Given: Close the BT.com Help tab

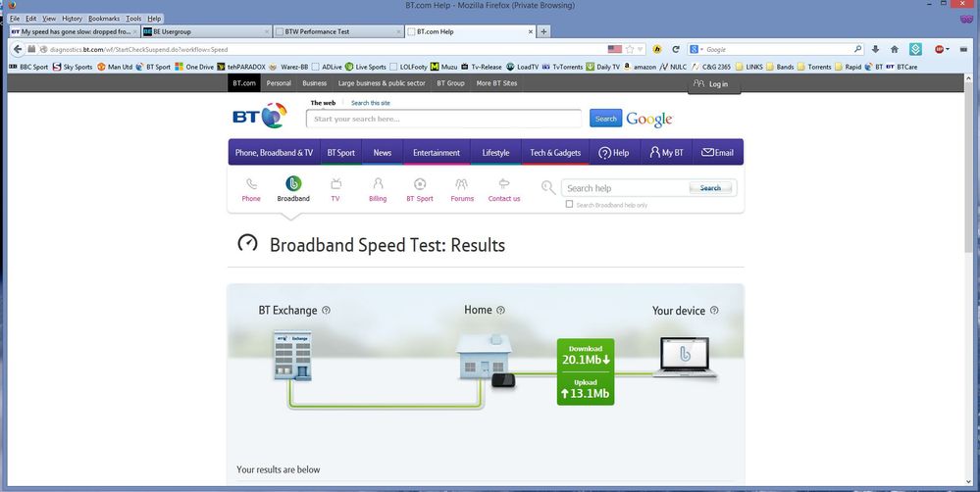Looking at the screenshot, I should 531,31.
